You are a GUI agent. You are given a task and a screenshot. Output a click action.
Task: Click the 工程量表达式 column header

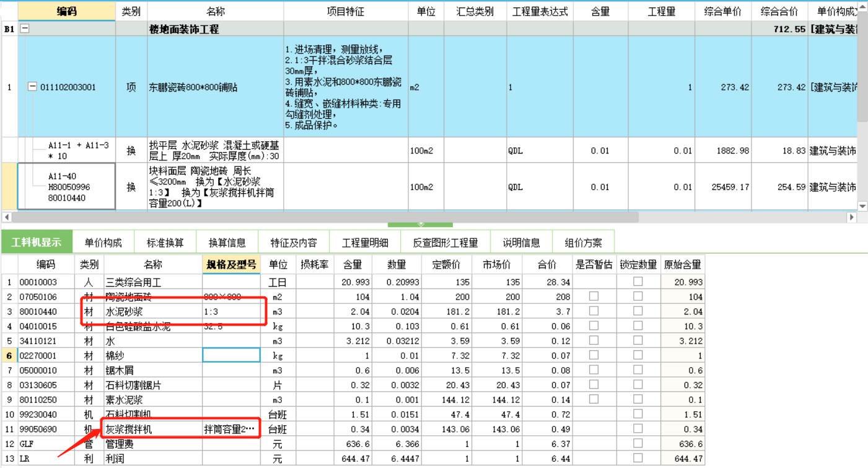540,11
